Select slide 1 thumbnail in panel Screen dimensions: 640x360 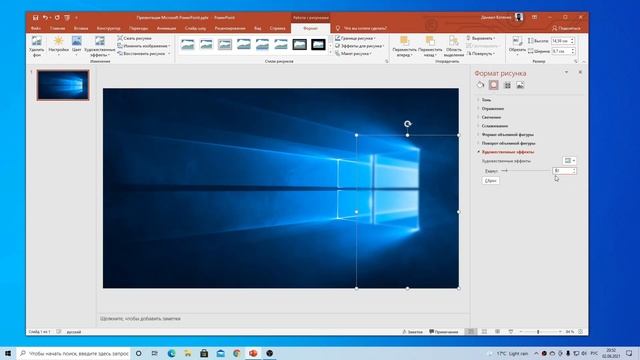point(63,85)
